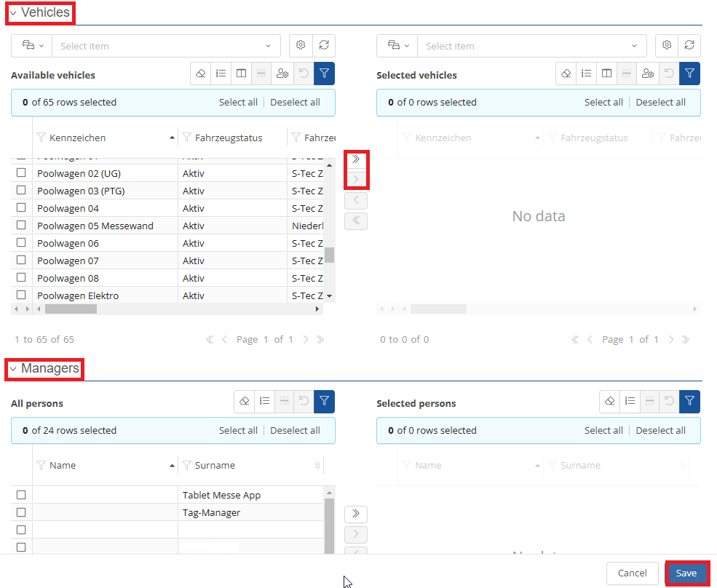Sort by the Surname column in All persons
This screenshot has height=588, width=717.
click(x=215, y=466)
